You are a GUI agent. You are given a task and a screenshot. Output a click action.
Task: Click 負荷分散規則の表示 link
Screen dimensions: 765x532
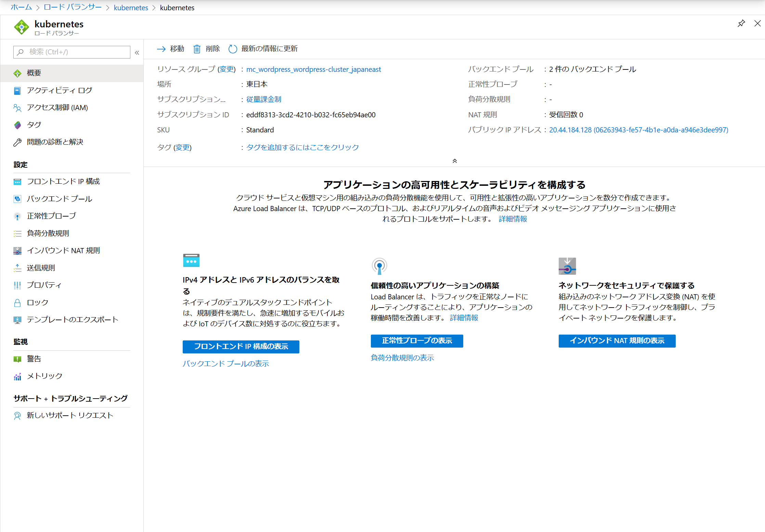[x=402, y=358]
